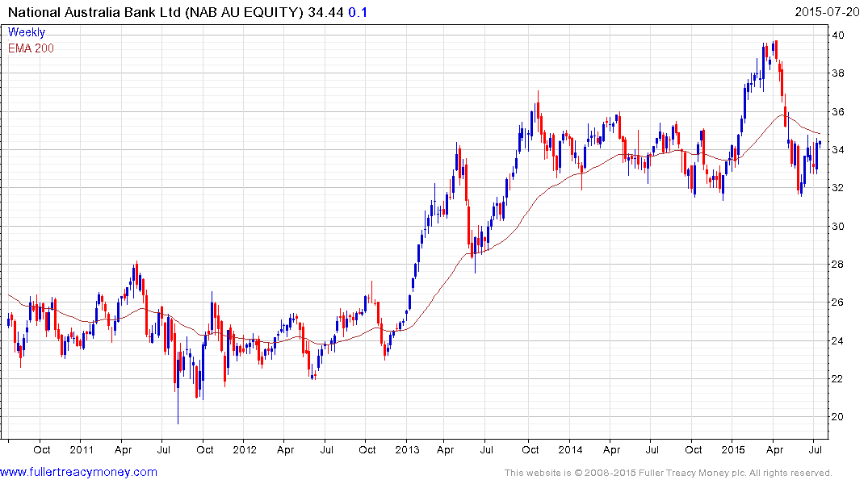Click the x-axis label 2013
This screenshot has height=484, width=868.
point(408,449)
